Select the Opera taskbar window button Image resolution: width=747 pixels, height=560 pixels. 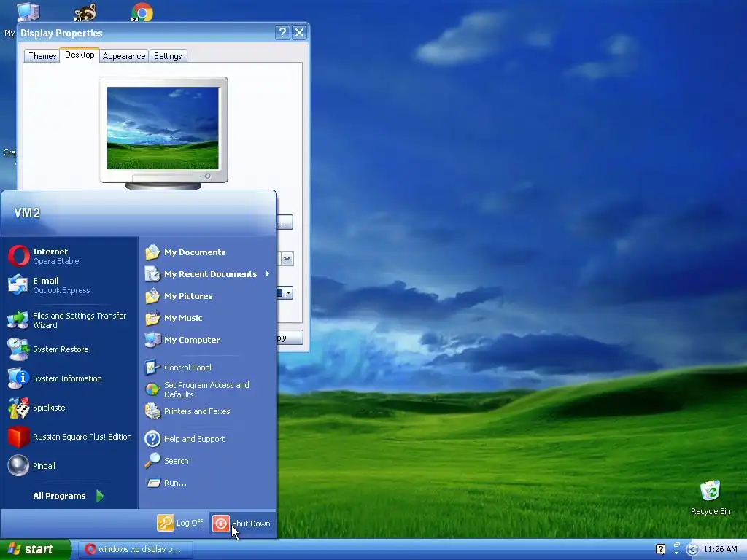(x=135, y=550)
